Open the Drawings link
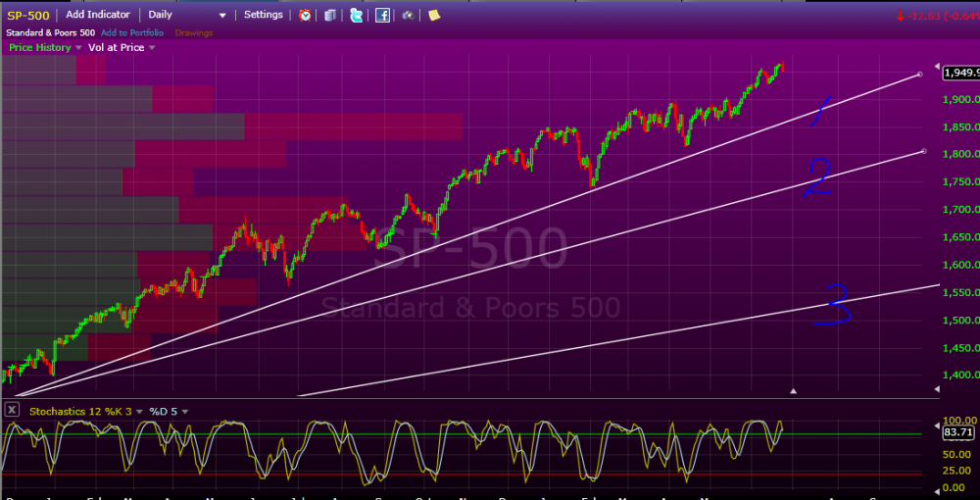The width and height of the screenshot is (980, 500). 194,33
